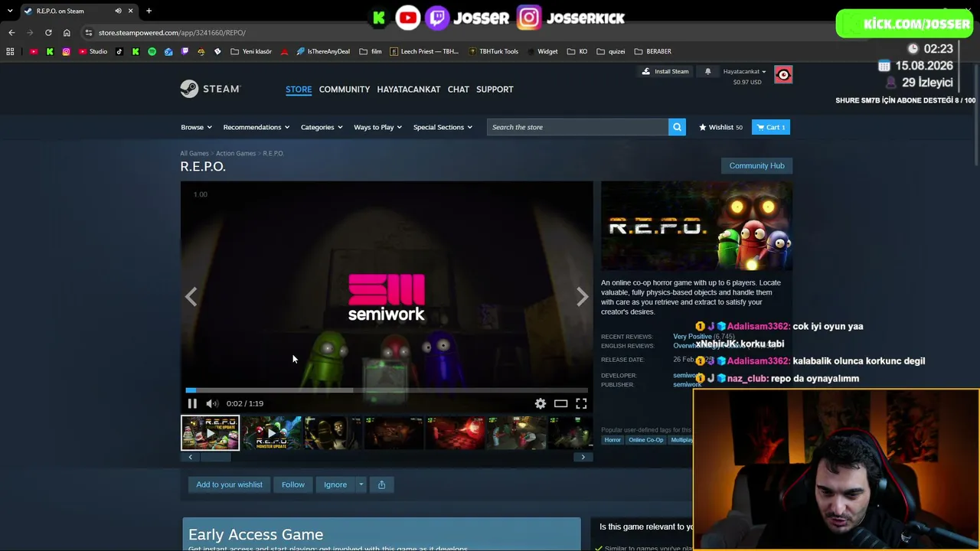980x551 pixels.
Task: Open the HAYATACANKAT profile menu
Action: (409, 90)
